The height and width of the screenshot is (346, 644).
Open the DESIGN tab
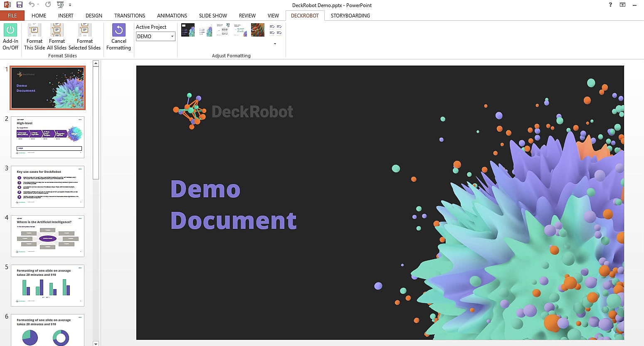tap(94, 16)
